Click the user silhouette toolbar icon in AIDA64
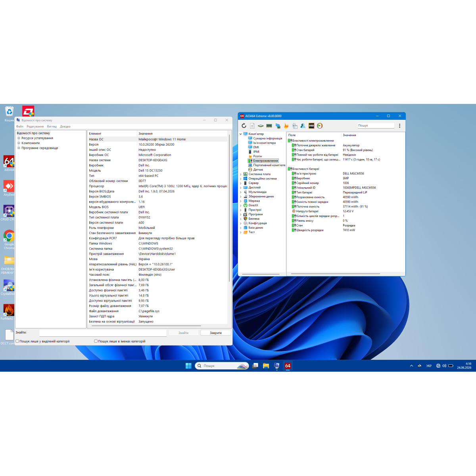The image size is (476, 476). pyautogui.click(x=303, y=126)
